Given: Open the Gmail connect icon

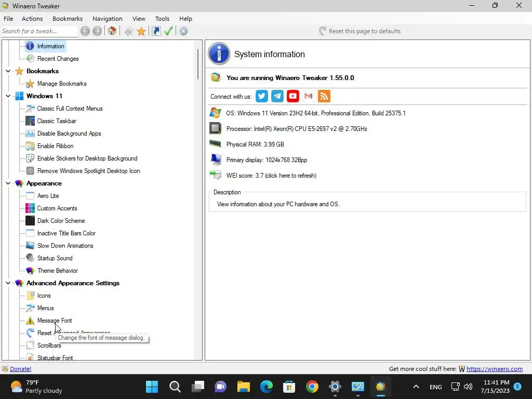Looking at the screenshot, I should (309, 96).
